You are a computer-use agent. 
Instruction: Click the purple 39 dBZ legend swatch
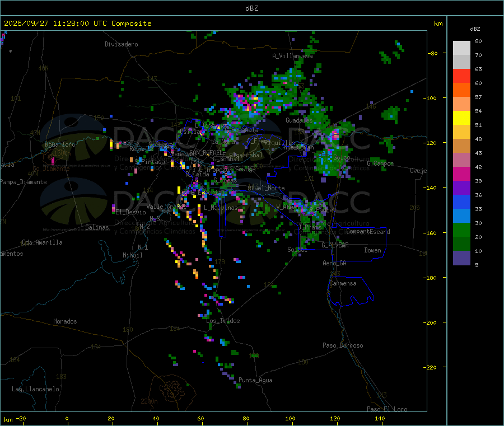tap(461, 188)
